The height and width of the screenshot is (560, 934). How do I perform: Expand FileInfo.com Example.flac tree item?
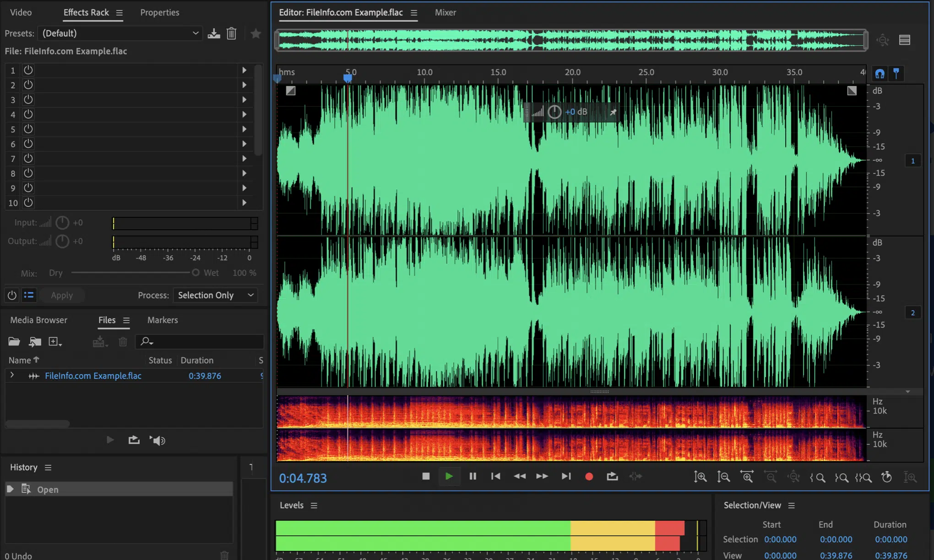(12, 375)
